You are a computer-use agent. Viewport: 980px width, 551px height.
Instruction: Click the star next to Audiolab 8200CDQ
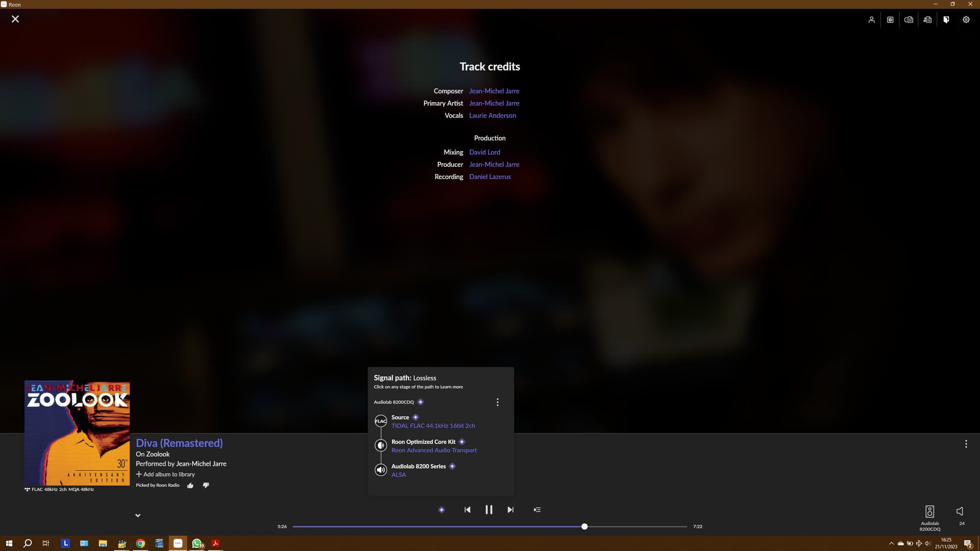click(x=421, y=402)
